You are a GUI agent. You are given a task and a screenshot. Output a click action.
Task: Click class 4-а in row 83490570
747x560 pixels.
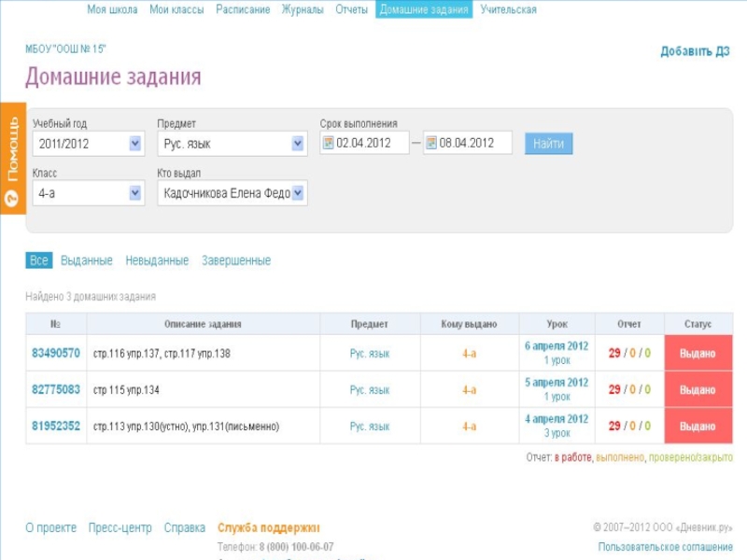pos(470,354)
